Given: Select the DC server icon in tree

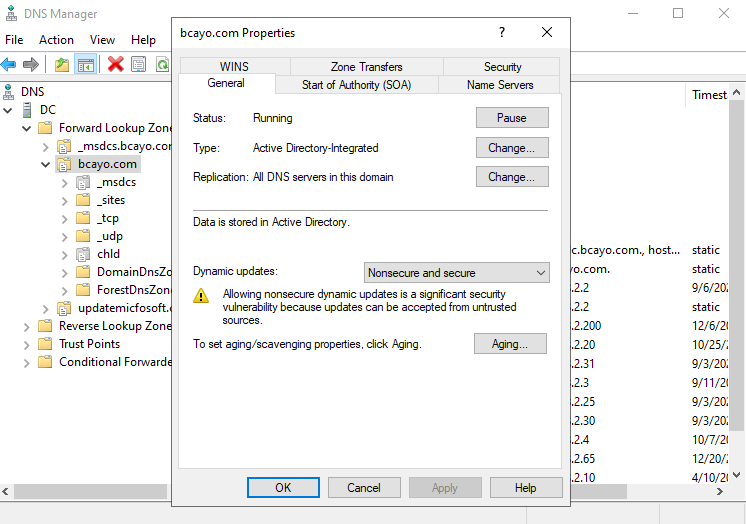Looking at the screenshot, I should 26,109.
